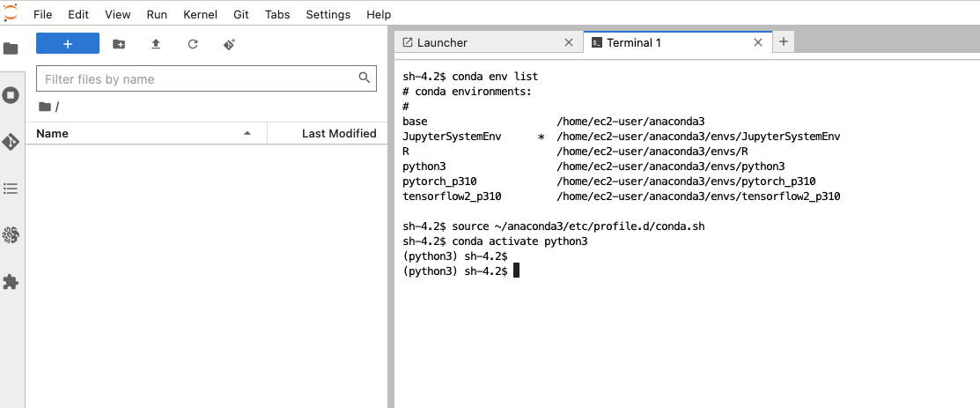Open the Edit menu
The image size is (980, 408).
pyautogui.click(x=78, y=14)
